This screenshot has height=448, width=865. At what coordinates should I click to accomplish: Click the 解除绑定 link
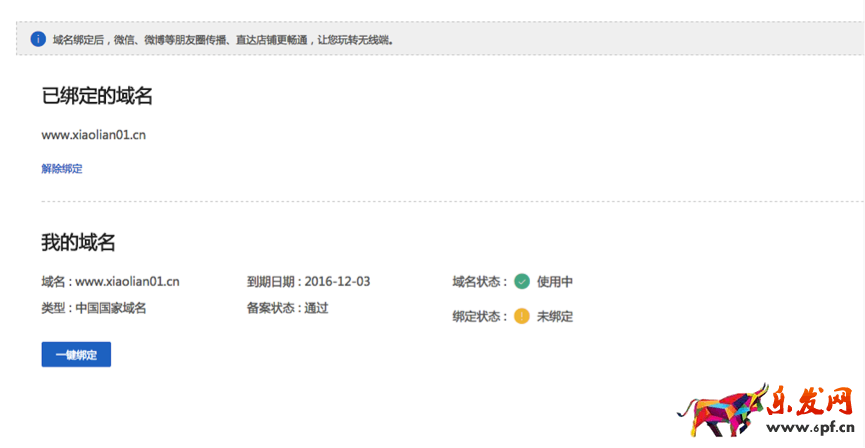[x=62, y=169]
